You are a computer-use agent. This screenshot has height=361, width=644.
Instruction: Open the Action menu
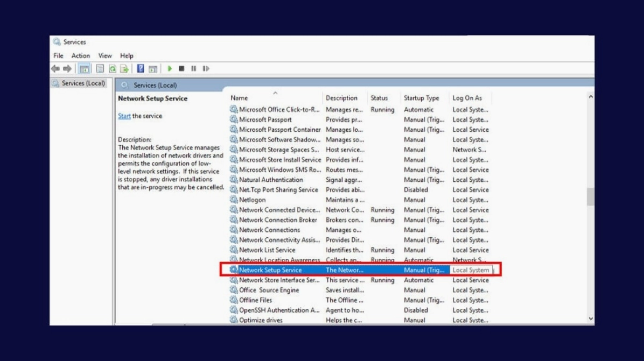[x=80, y=55]
